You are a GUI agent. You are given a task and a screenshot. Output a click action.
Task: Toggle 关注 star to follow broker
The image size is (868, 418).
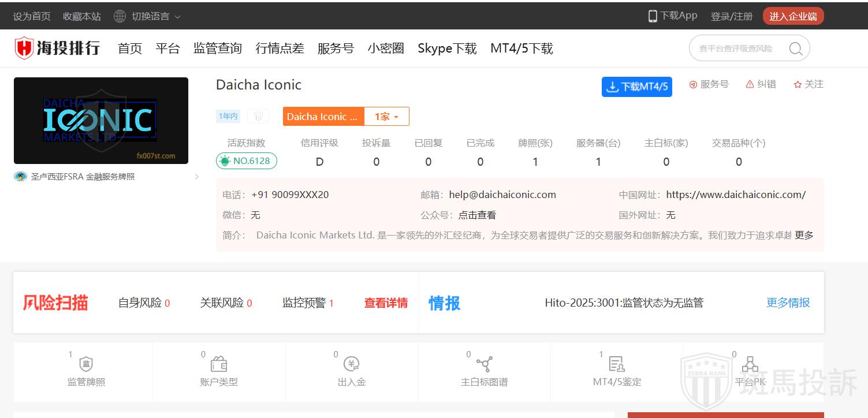(798, 84)
